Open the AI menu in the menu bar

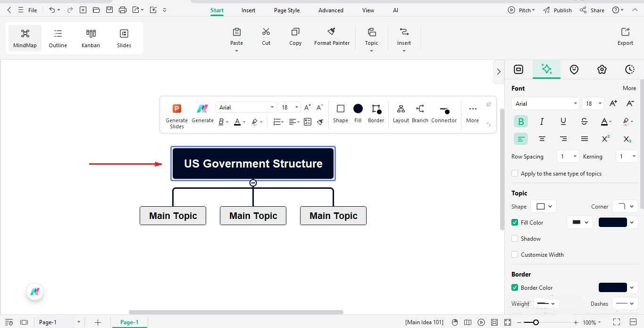[395, 10]
